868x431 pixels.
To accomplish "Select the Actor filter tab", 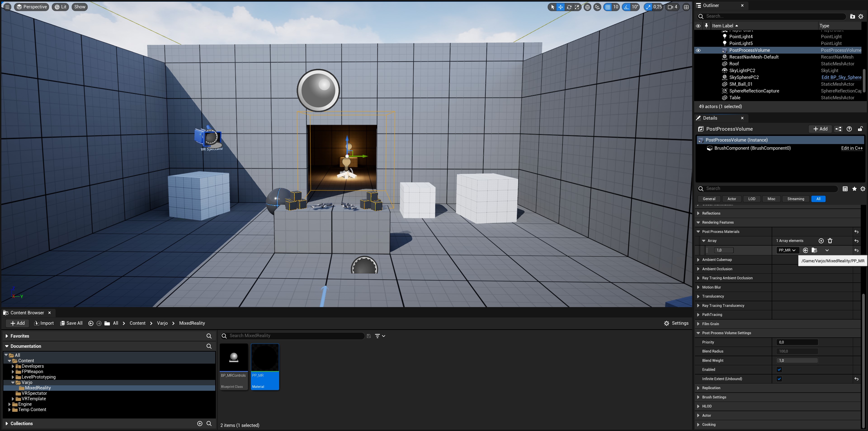I will pos(732,199).
